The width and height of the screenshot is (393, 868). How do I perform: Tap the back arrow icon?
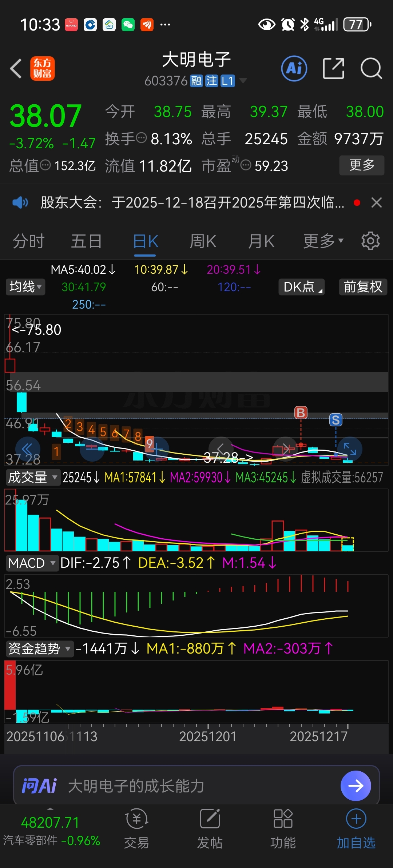pyautogui.click(x=16, y=68)
